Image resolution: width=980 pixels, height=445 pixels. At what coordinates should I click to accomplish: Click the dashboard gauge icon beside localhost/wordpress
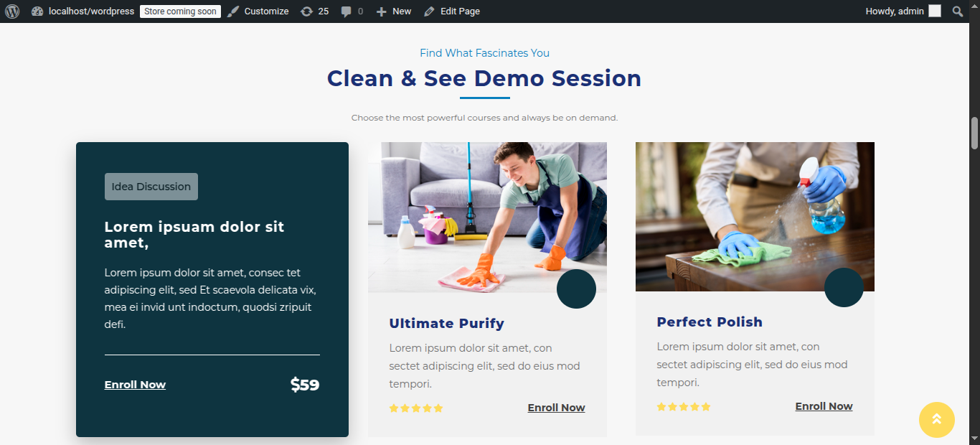[38, 11]
